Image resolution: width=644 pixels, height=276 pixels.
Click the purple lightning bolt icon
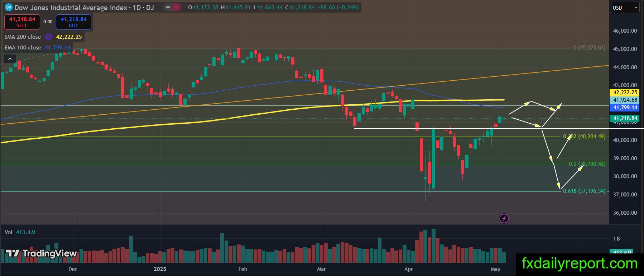pyautogui.click(x=504, y=218)
